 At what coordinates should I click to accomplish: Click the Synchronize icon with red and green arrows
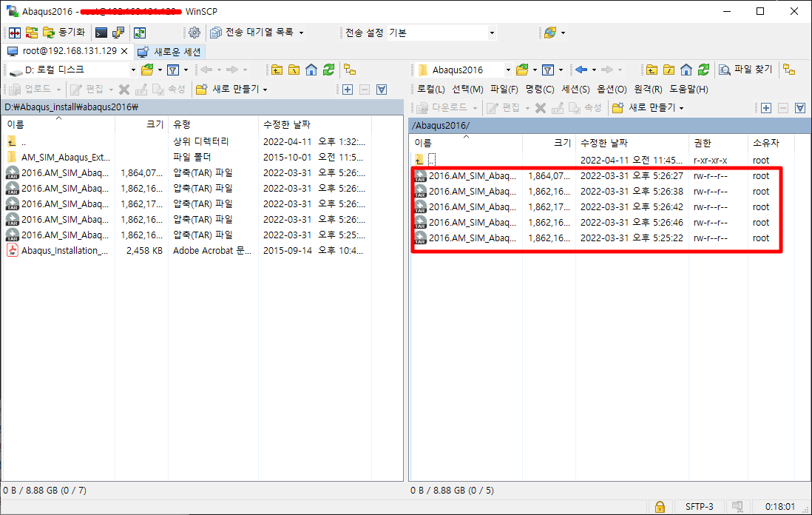32,33
